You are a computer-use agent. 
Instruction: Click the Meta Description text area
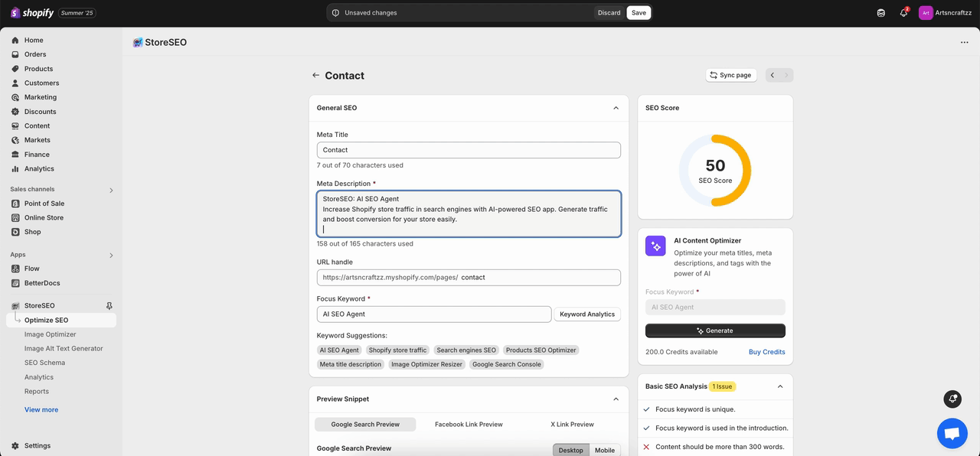(x=469, y=213)
